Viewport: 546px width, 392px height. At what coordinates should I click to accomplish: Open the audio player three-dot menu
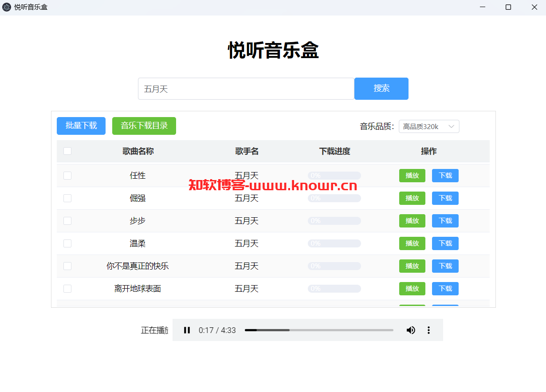click(428, 330)
